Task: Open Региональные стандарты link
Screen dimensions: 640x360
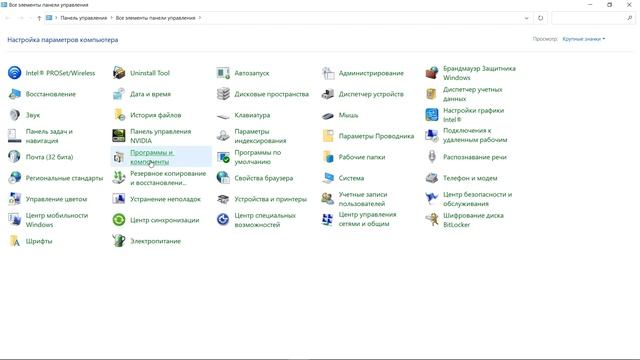Action: (64, 178)
